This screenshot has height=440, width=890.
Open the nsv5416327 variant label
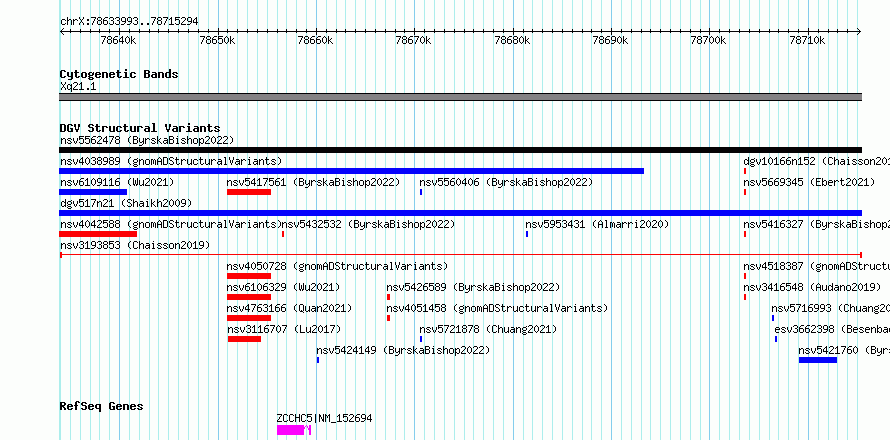[x=817, y=224]
